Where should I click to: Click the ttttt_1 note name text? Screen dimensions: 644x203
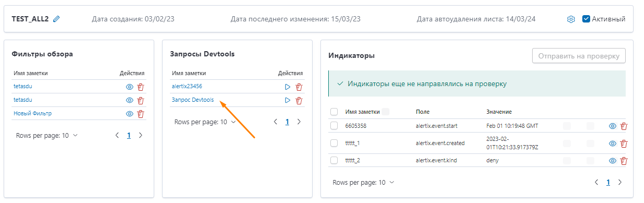[353, 143]
